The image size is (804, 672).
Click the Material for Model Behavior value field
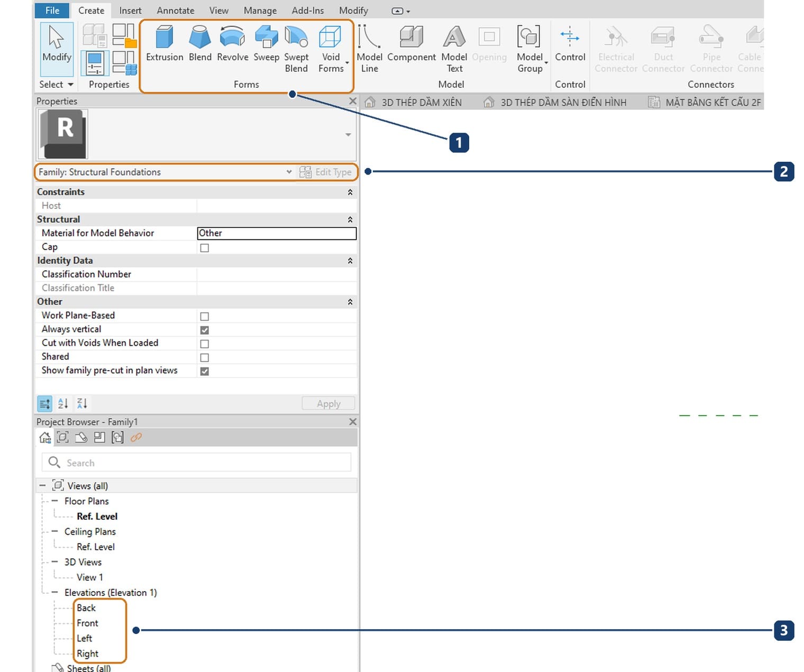277,233
